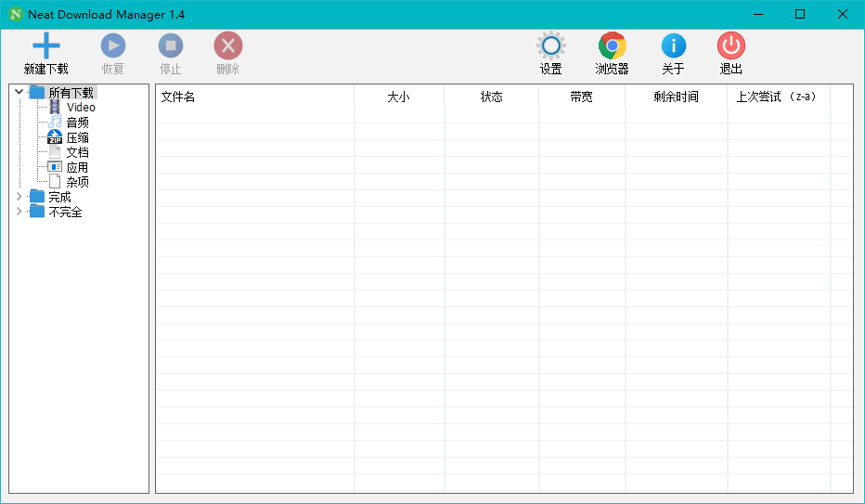Viewport: 865px width, 504px height.
Task: Sort by 剩余时间 column header
Action: click(677, 97)
